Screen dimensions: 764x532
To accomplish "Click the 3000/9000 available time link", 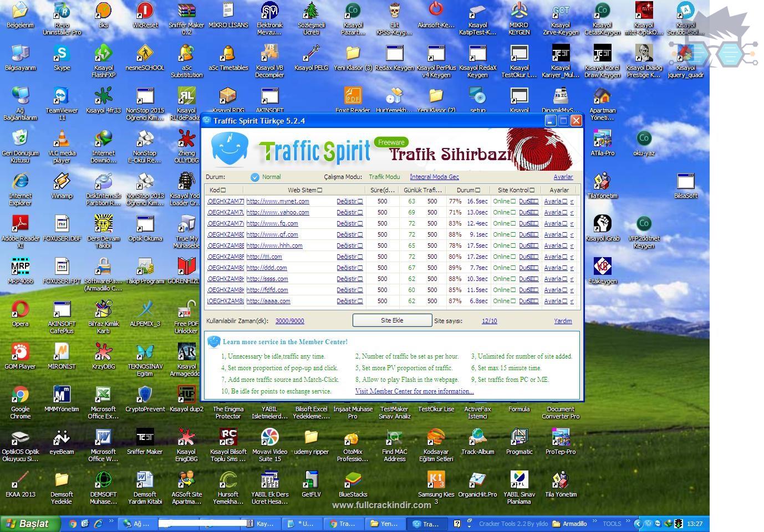I will (x=289, y=321).
